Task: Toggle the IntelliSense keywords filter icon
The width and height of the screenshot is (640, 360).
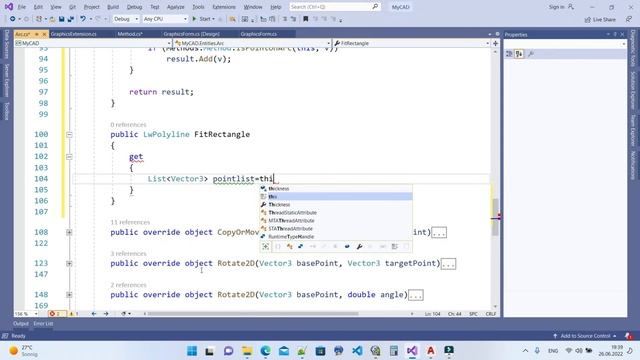Action: point(394,247)
